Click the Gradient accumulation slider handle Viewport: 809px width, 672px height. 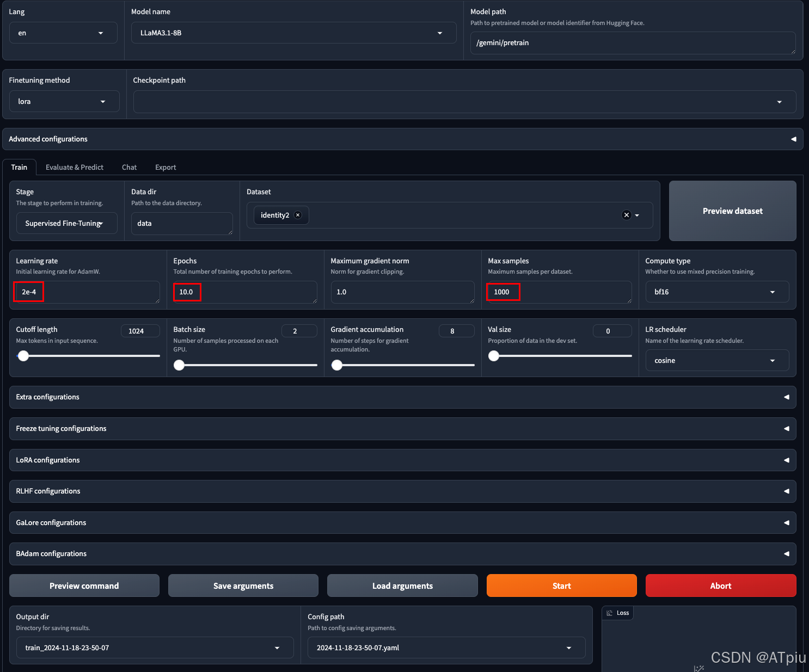click(337, 365)
